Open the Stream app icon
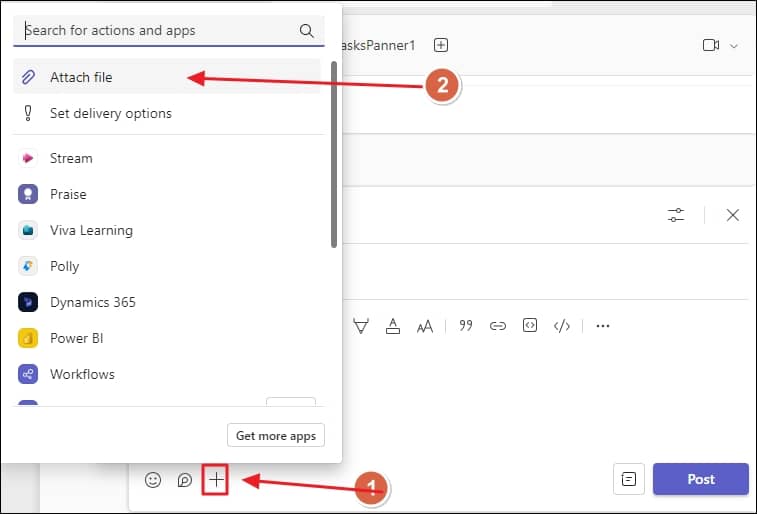 click(28, 158)
